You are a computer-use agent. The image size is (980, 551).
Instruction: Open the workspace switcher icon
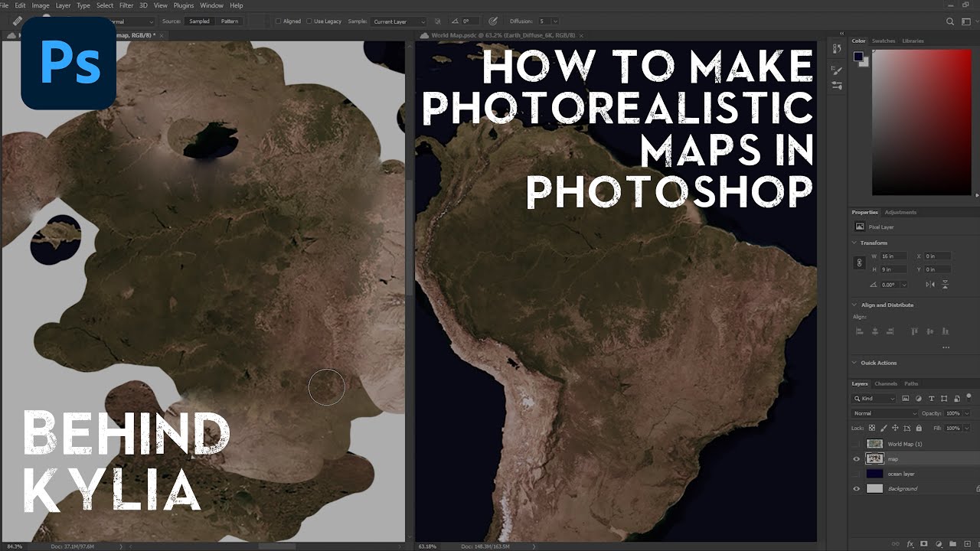pos(968,21)
